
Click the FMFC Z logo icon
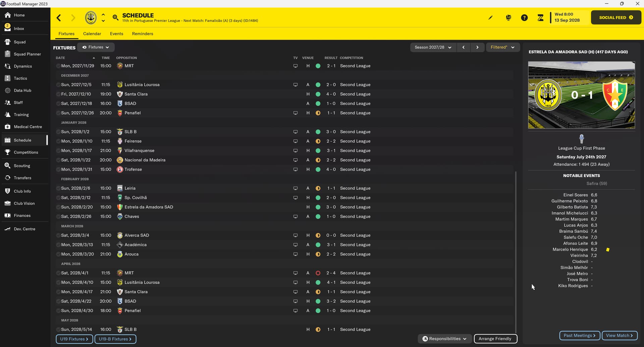click(x=540, y=18)
